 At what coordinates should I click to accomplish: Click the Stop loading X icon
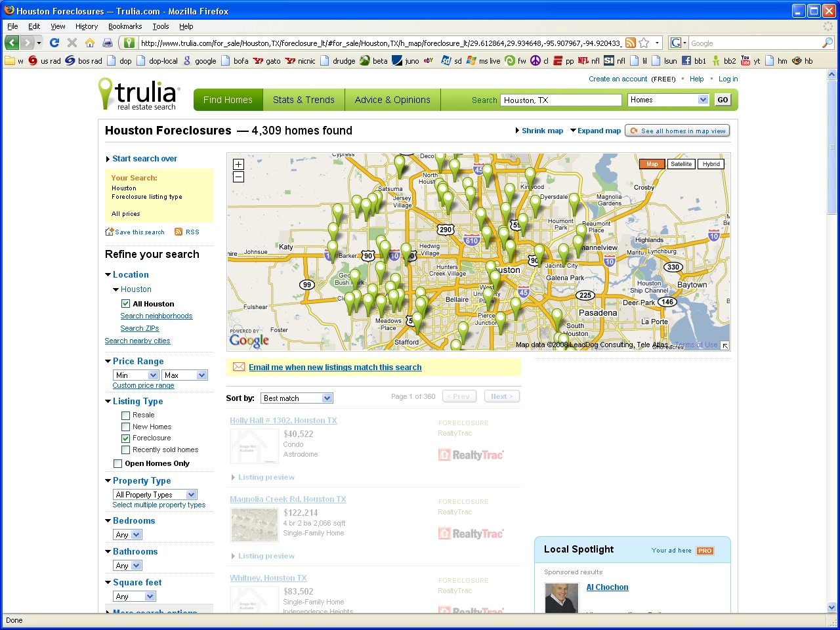[72, 43]
